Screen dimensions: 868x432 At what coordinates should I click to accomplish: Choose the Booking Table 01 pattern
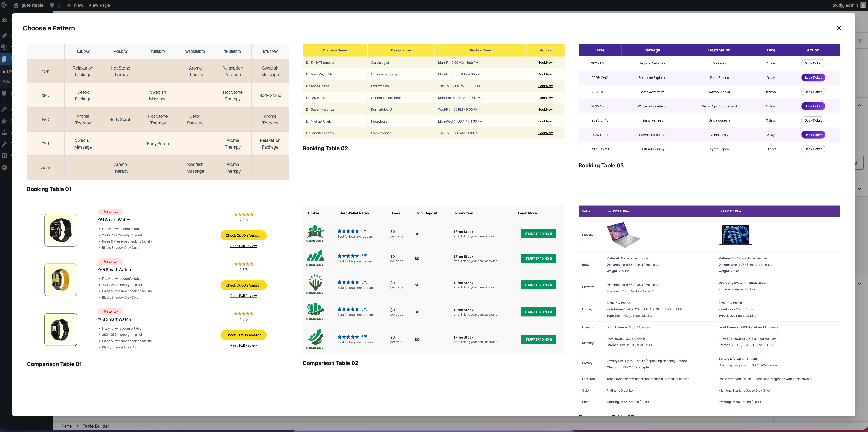click(x=158, y=111)
